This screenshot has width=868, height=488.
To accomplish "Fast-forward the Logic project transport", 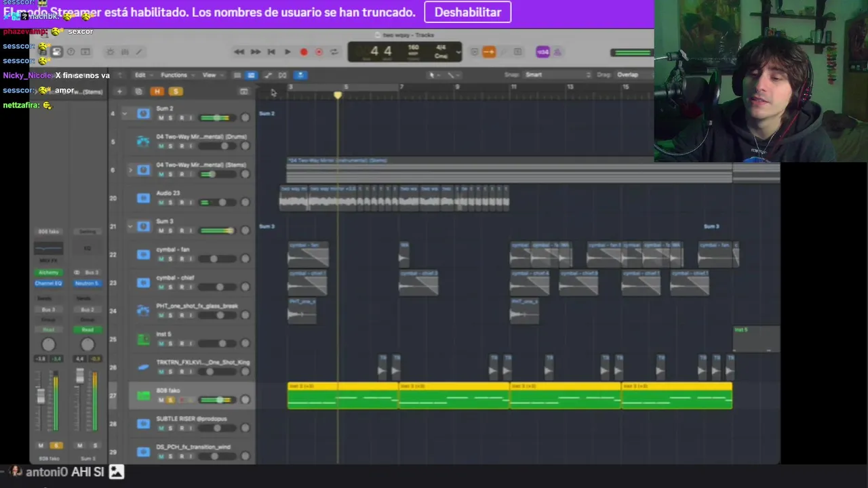I will pos(255,52).
